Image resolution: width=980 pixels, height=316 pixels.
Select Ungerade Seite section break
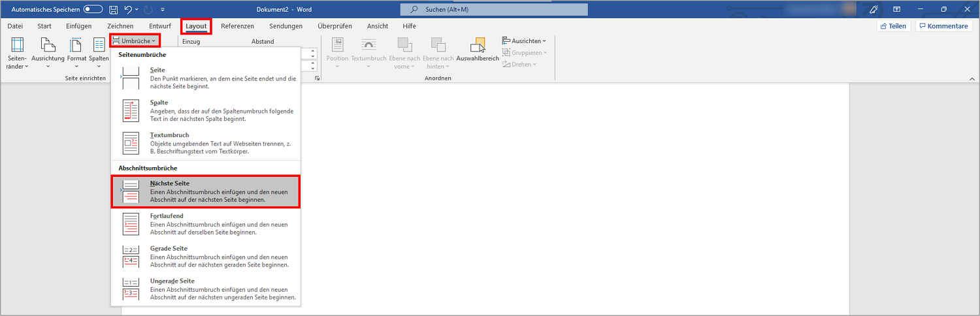point(205,289)
